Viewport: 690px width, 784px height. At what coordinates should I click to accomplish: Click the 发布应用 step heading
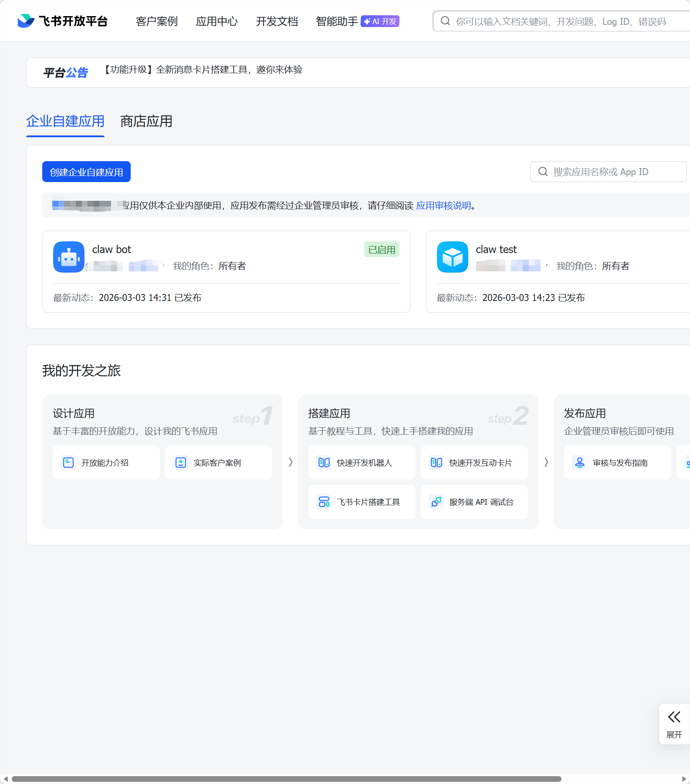coord(585,413)
